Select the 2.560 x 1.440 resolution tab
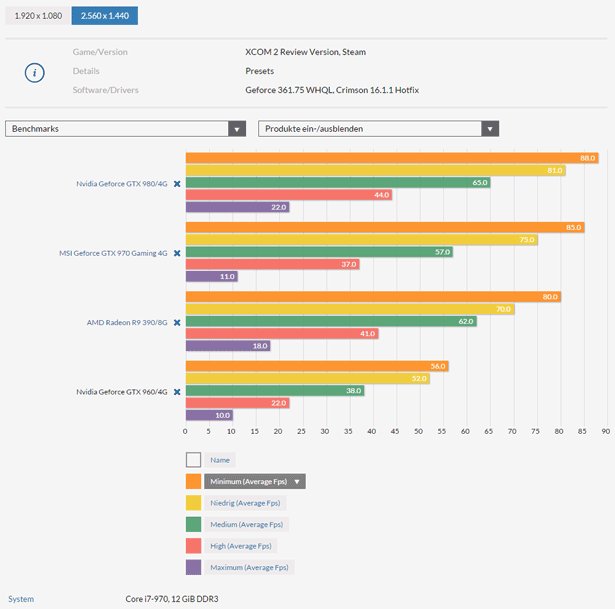 pyautogui.click(x=104, y=16)
